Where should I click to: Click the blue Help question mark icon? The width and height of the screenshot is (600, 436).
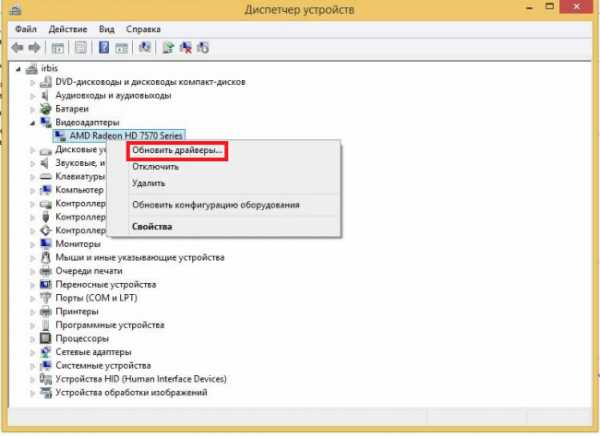[103, 47]
